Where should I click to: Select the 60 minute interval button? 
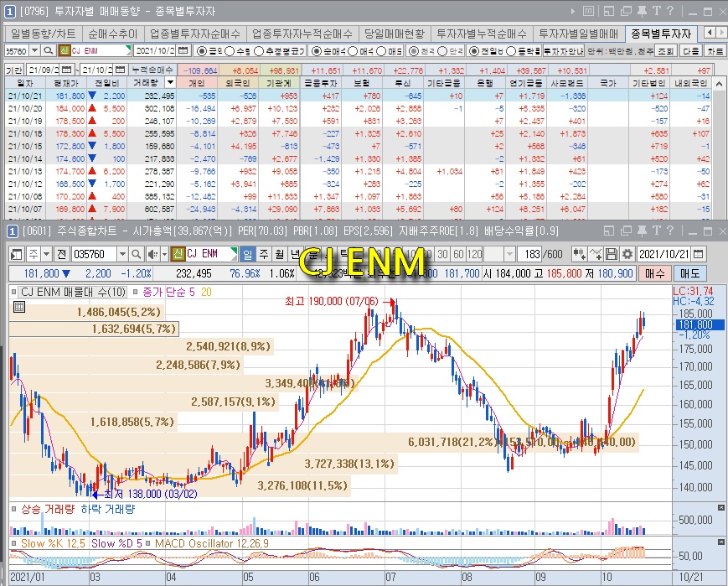(x=459, y=254)
